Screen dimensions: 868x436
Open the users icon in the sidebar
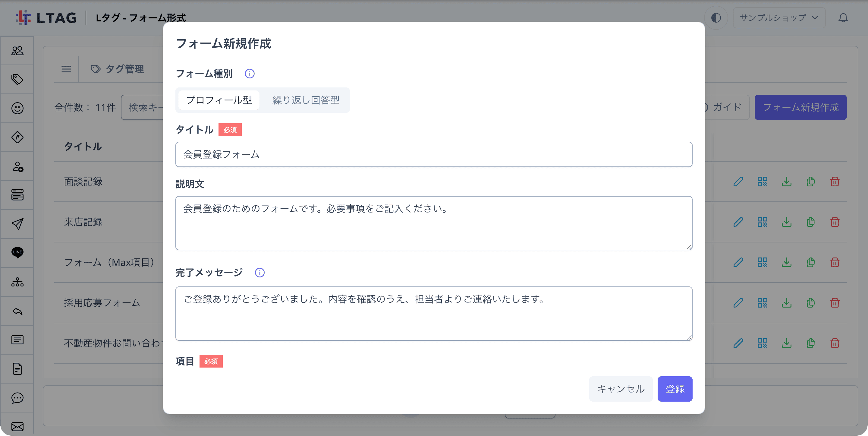click(x=17, y=51)
